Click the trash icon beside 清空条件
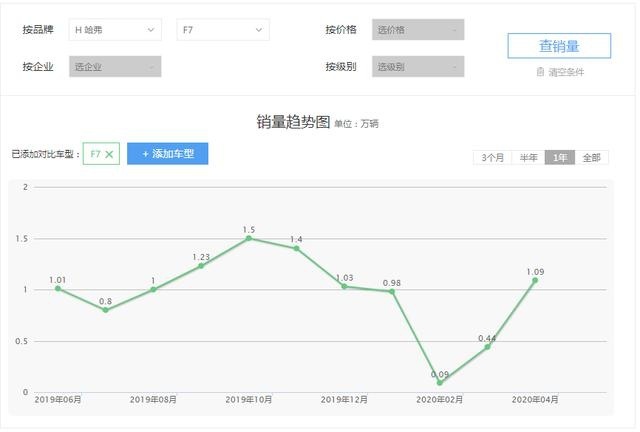The width and height of the screenshot is (640, 432). point(540,72)
